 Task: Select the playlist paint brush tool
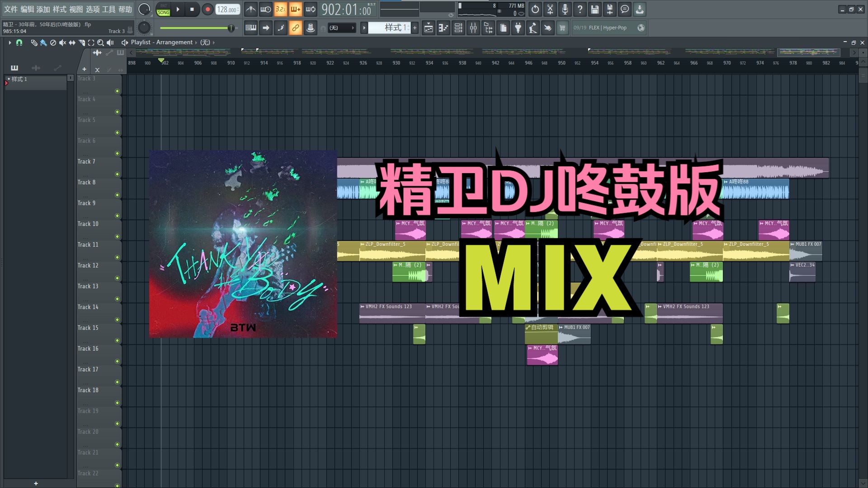[43, 42]
